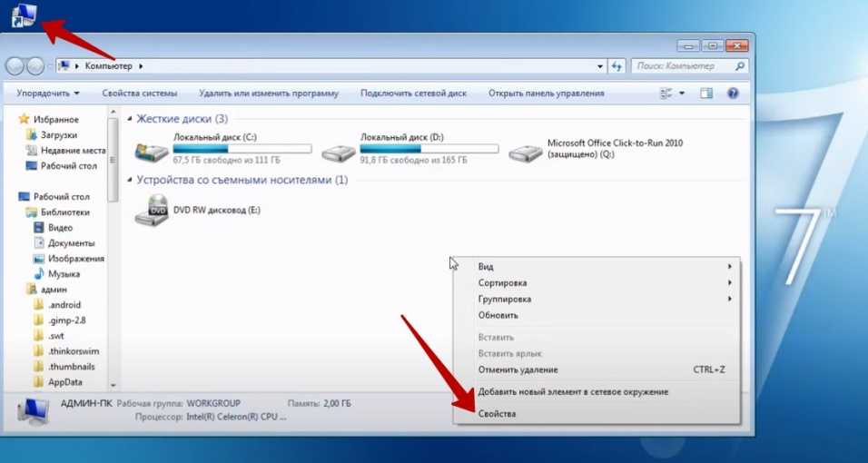Select the Local Disk (C:) drive icon
868x463 pixels.
click(x=151, y=152)
